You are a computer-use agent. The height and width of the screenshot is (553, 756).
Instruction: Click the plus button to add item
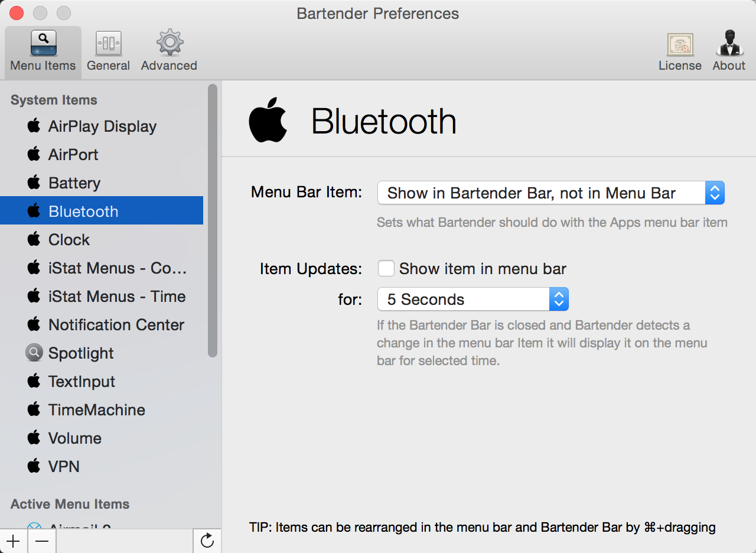click(x=12, y=541)
